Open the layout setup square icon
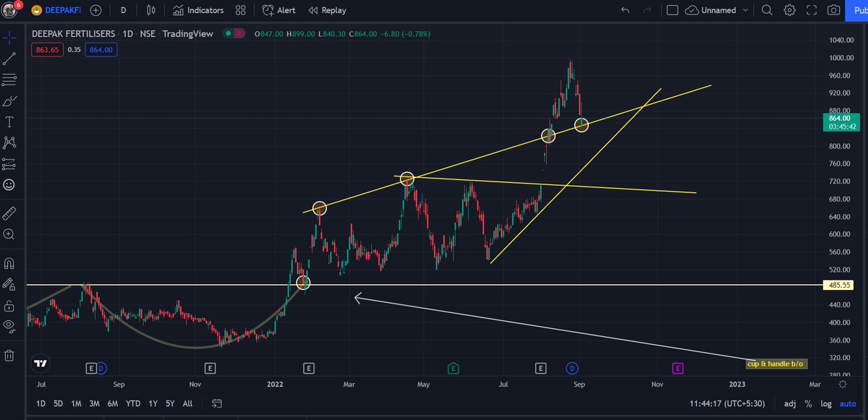Screen dimensions: 868x420 click(672, 10)
